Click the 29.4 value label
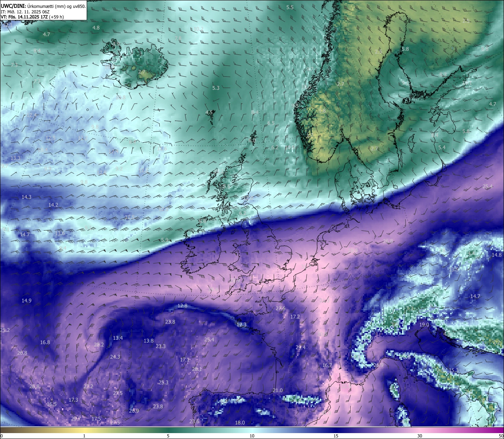This screenshot has width=504, height=439. tap(300, 347)
